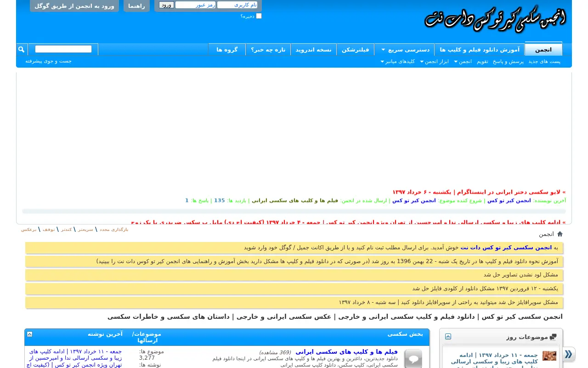588x368 pixels.
Task: Reverse the ticker with برعکس
Action: [x=28, y=229]
